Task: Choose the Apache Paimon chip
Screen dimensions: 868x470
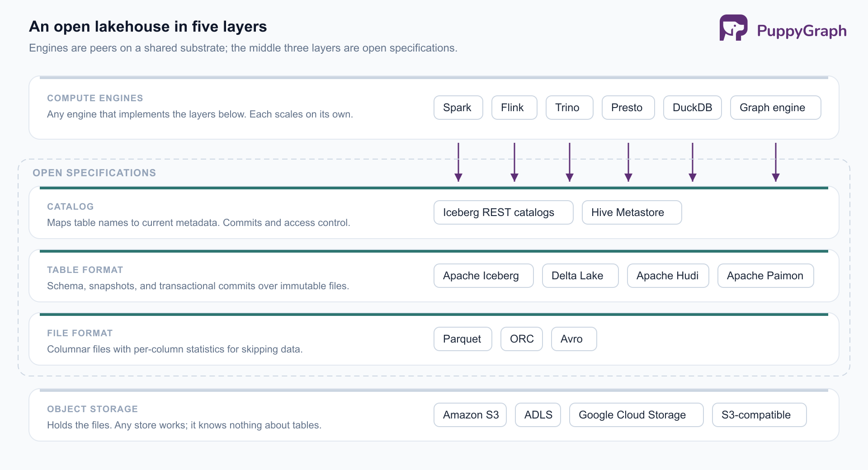Action: coord(766,276)
